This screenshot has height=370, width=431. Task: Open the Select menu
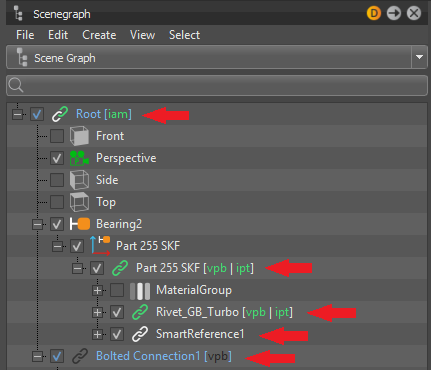tap(184, 35)
